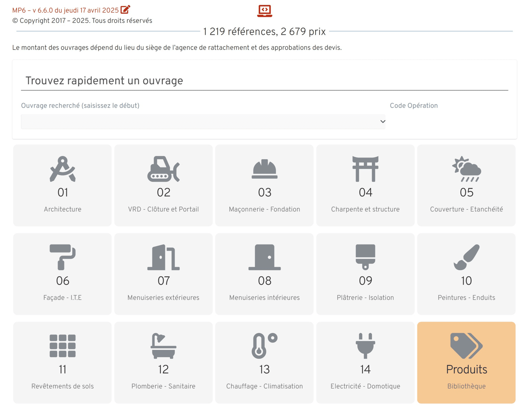Open the hard hat Maçonnerie icon

(x=264, y=169)
